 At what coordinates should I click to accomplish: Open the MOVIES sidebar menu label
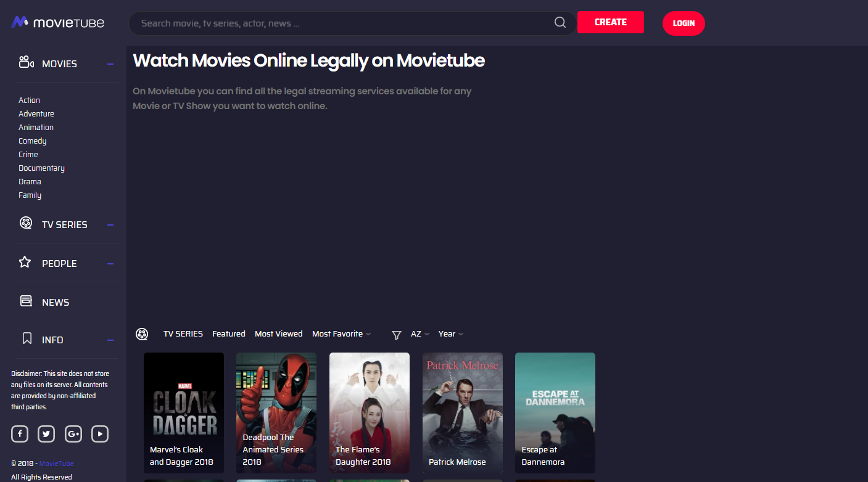(59, 63)
